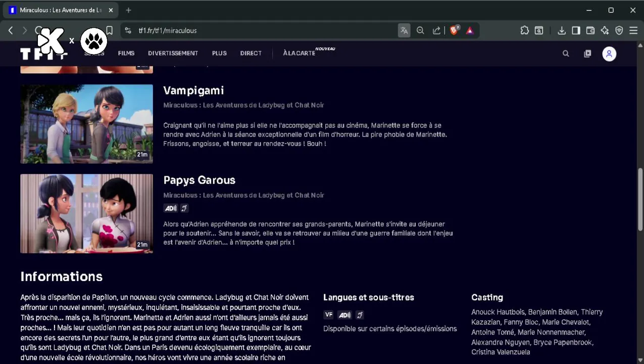
Task: Open a new browser tab
Action: click(128, 10)
